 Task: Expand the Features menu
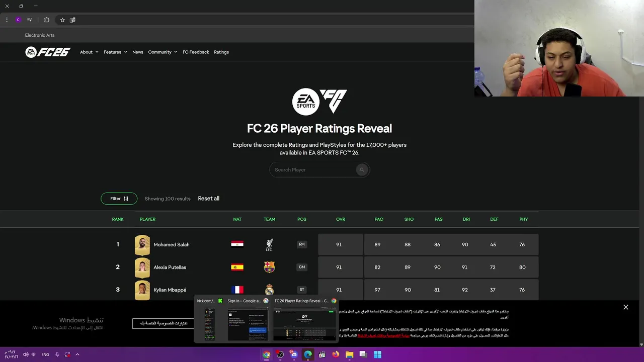115,52
